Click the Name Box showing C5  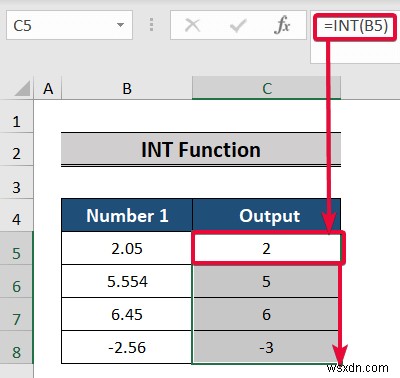(69, 25)
